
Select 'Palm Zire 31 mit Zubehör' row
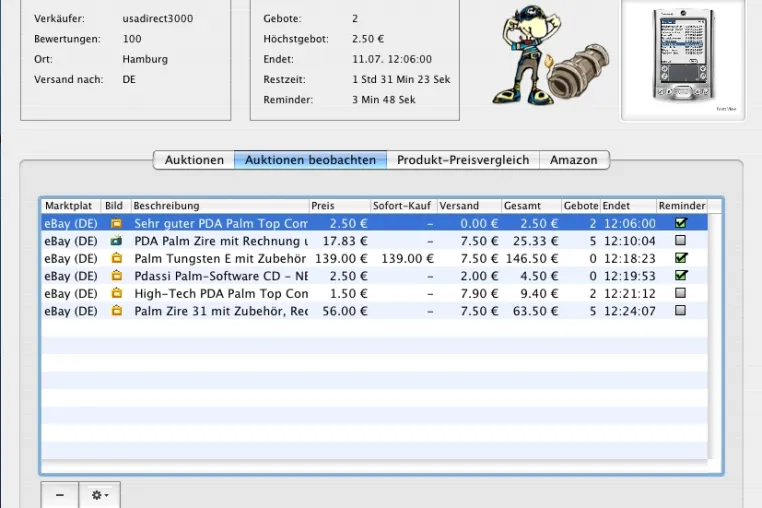click(x=374, y=311)
